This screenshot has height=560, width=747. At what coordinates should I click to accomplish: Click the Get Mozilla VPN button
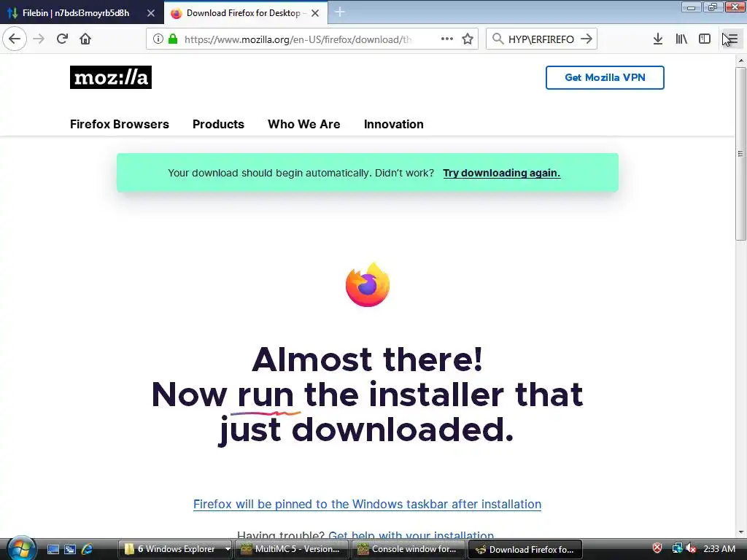coord(605,77)
